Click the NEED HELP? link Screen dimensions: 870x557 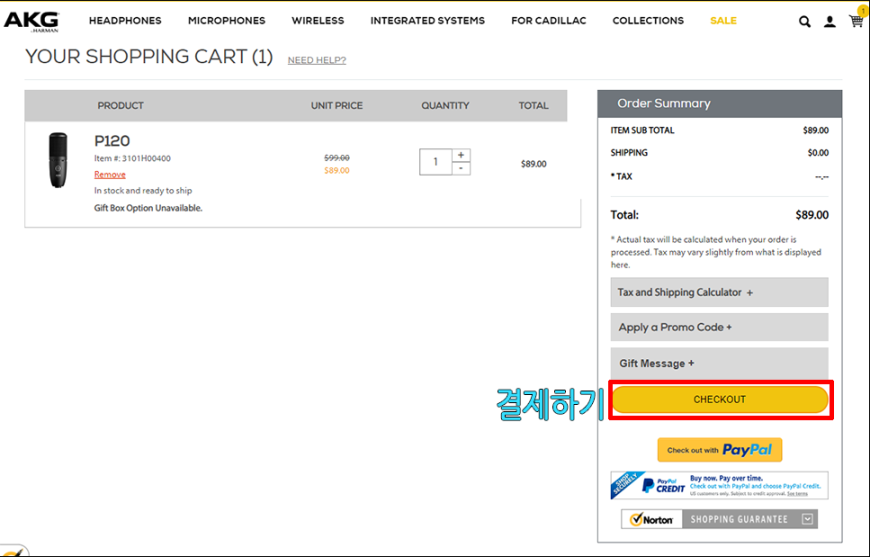[x=317, y=60]
